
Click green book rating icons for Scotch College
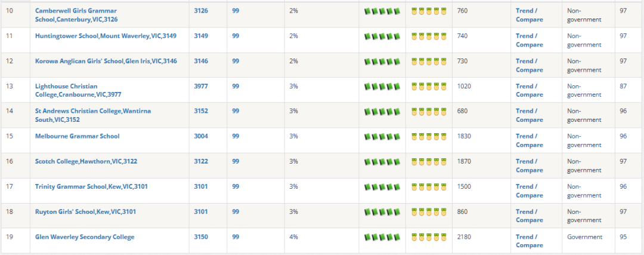tap(382, 162)
